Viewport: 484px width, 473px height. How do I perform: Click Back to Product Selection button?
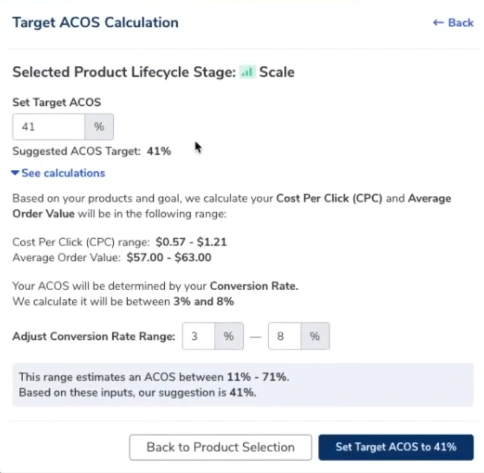(221, 447)
